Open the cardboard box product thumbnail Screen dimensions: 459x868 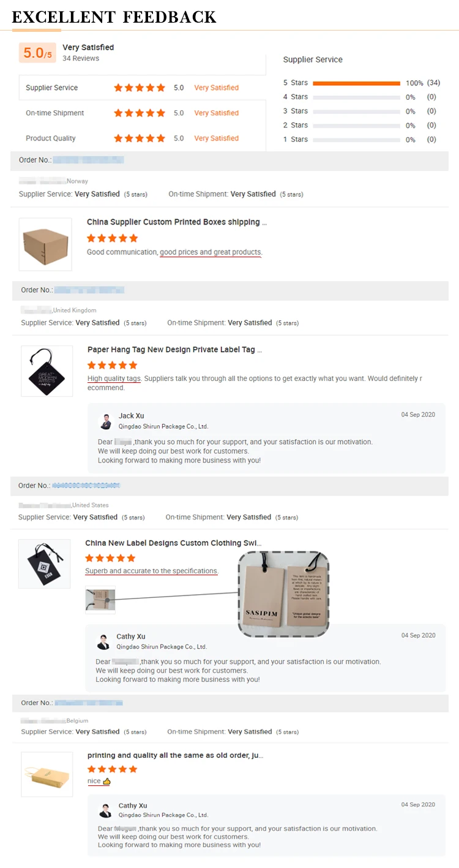(45, 244)
